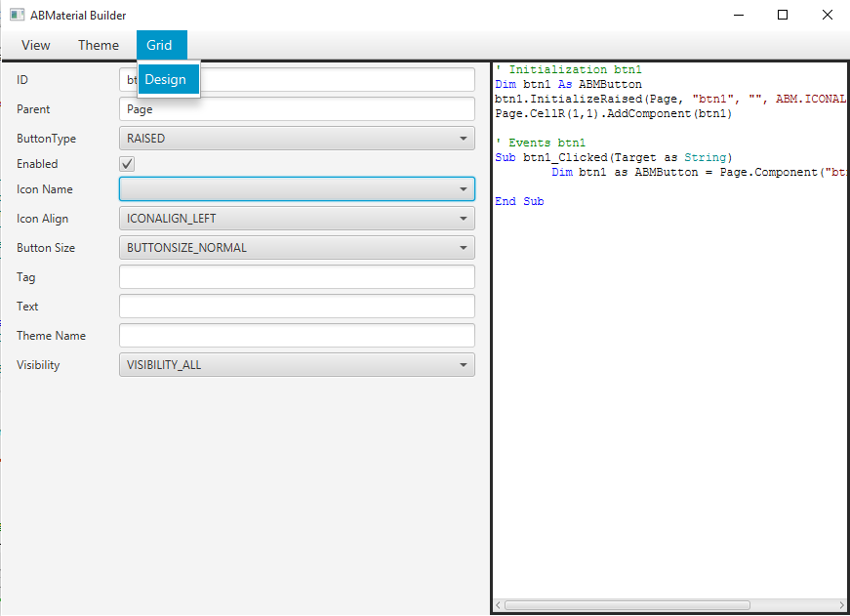Click the ABMaterial Builder window icon
850x616 pixels.
click(x=17, y=15)
